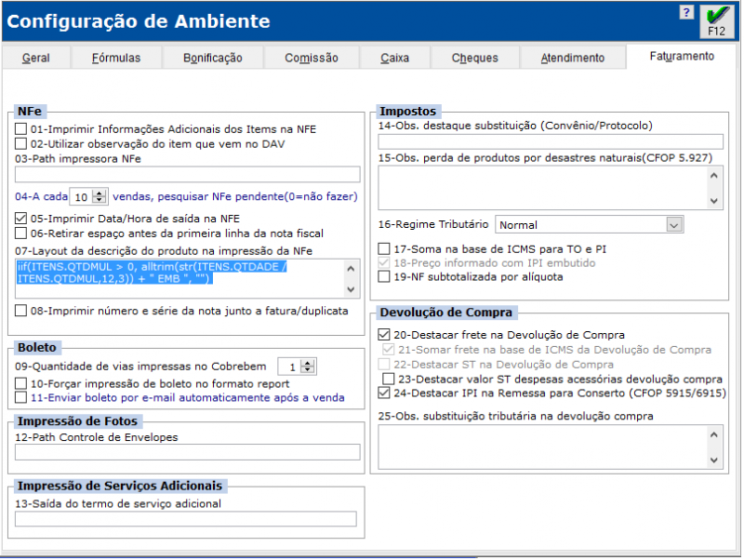This screenshot has width=744, height=560.
Task: Go to the Caixa tab
Action: pyautogui.click(x=395, y=58)
